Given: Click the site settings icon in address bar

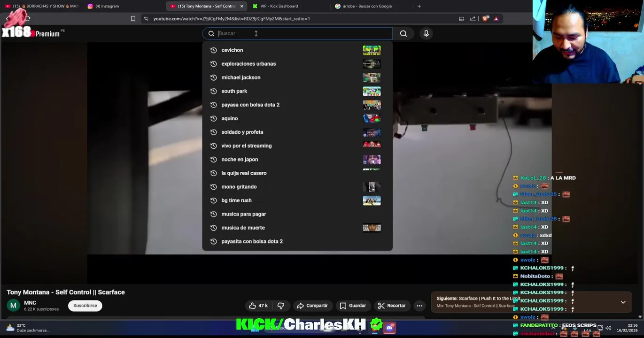Looking at the screenshot, I should point(146,19).
